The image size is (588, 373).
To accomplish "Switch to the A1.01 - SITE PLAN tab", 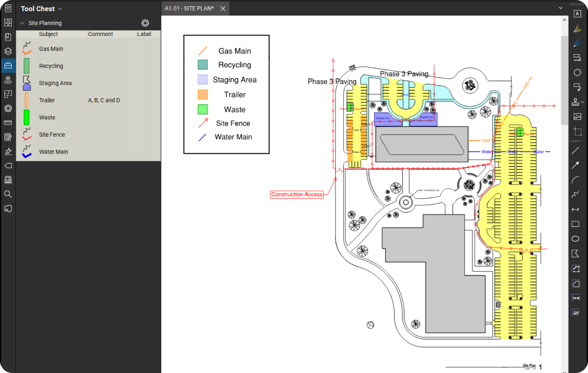I will click(189, 8).
